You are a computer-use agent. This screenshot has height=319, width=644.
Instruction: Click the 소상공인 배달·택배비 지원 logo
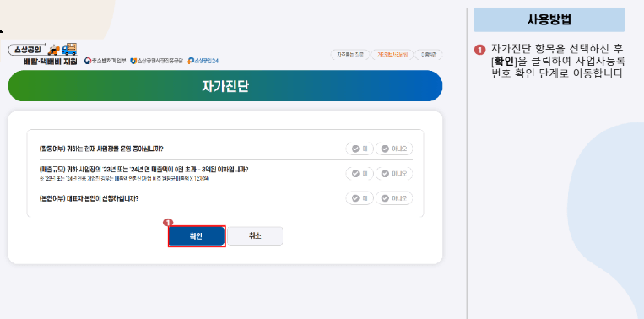coord(43,55)
